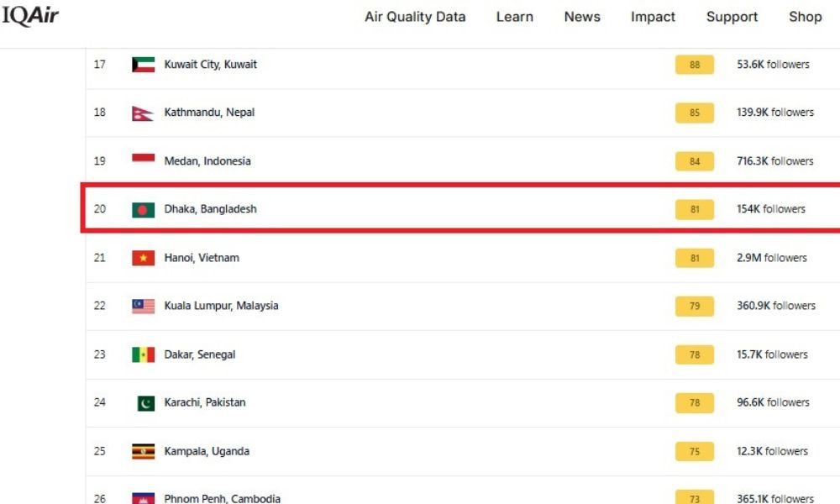
Task: Open Hanoi, Vietnam link
Action: (202, 258)
